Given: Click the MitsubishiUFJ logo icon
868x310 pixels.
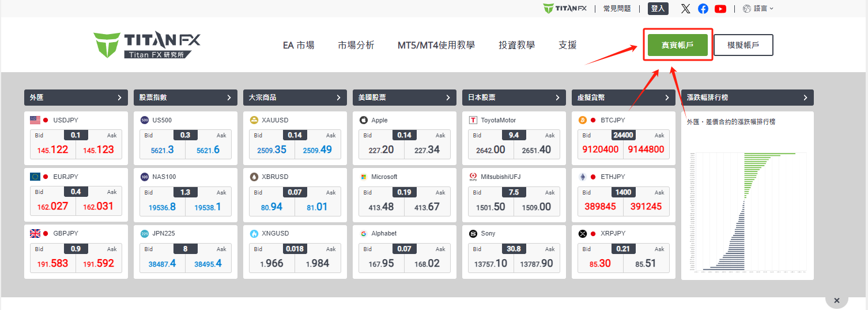Looking at the screenshot, I should (x=473, y=177).
